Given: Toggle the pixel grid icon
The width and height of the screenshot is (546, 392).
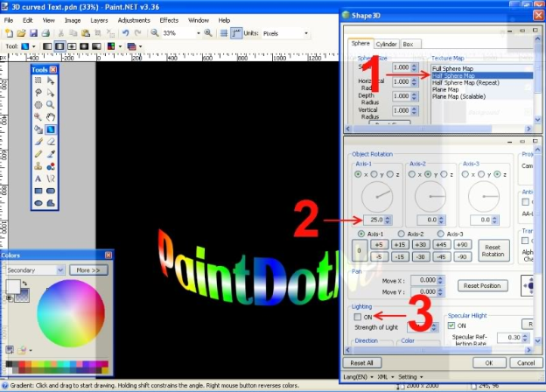Looking at the screenshot, I should coord(224,33).
